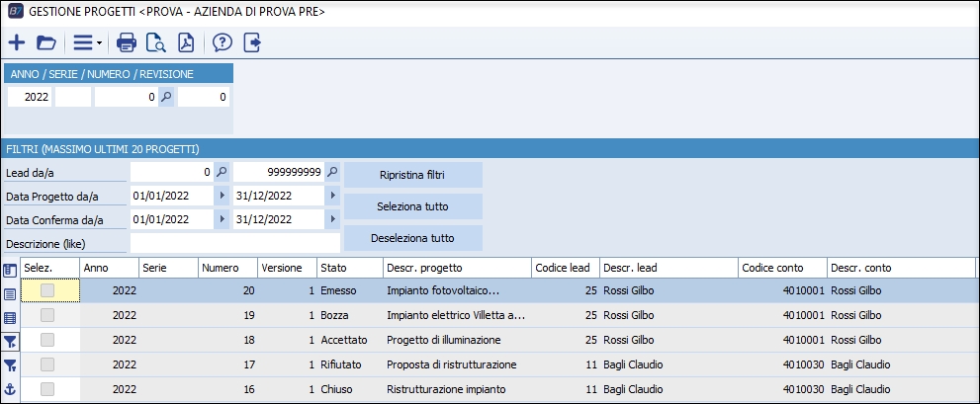Export to PDF using toolbar icon
Screen dimensions: 980x404
click(x=185, y=42)
